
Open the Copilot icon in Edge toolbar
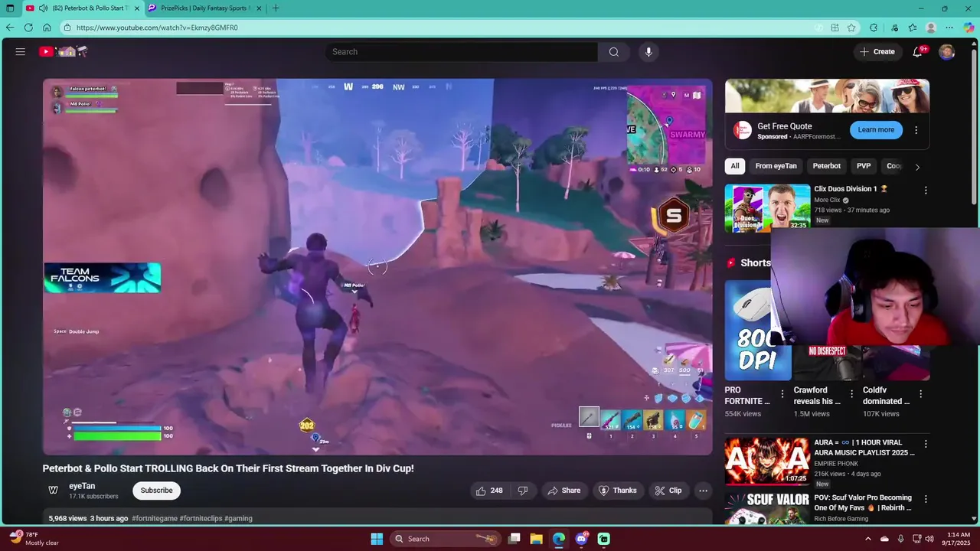[x=969, y=28]
